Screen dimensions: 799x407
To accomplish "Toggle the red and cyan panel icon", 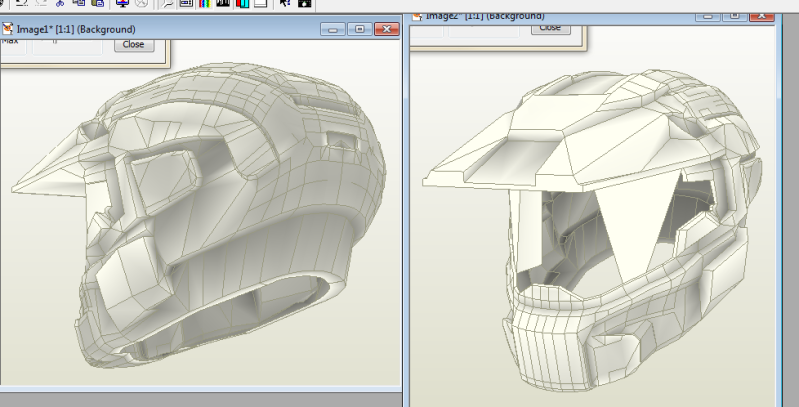I will [x=242, y=3].
